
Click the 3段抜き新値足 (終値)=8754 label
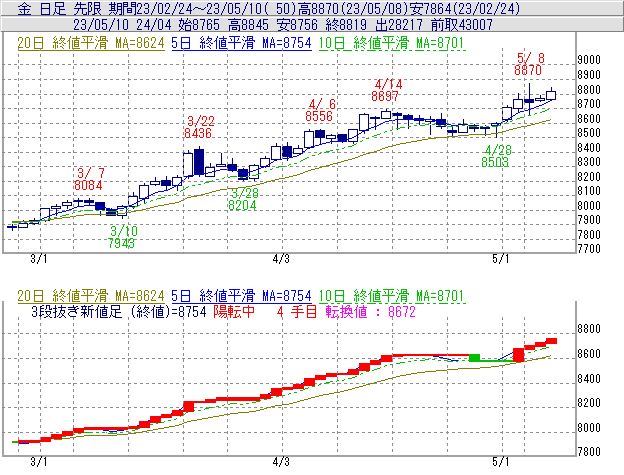coord(119,311)
